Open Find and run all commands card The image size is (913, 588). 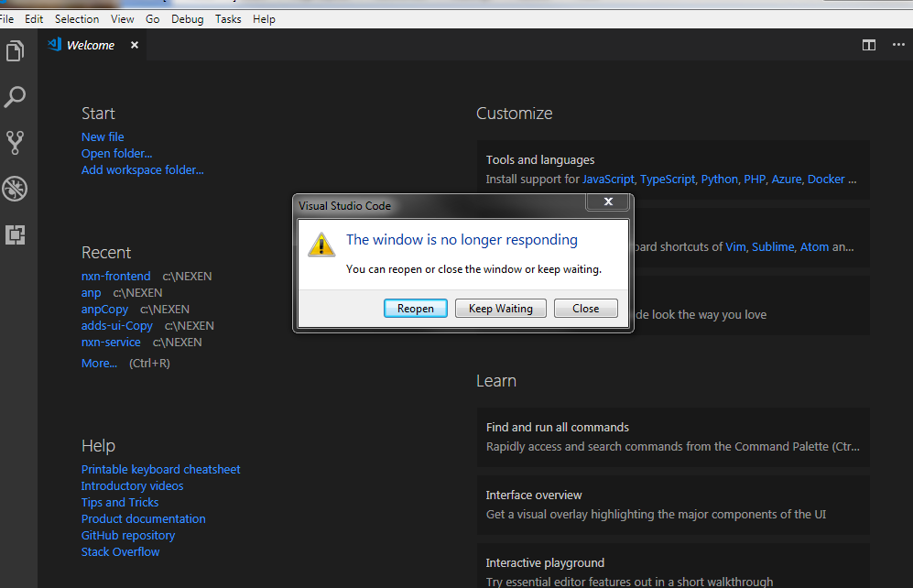(x=673, y=437)
